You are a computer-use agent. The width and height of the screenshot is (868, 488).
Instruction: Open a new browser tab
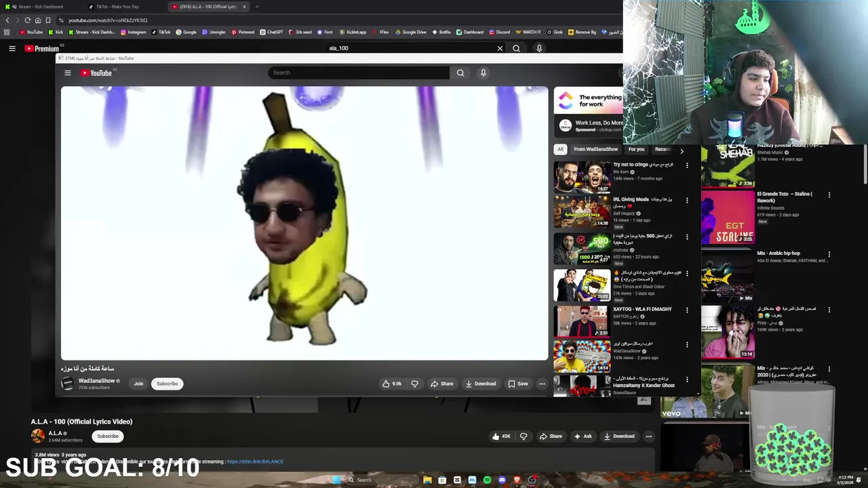point(257,7)
